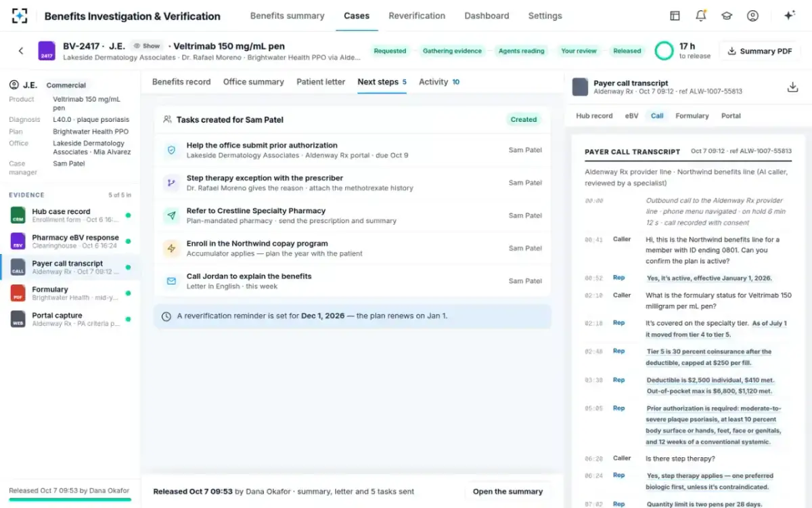The image size is (812, 508).
Task: Open Refer to Crestline Specialty Pharmacy task
Action: pyautogui.click(x=353, y=215)
